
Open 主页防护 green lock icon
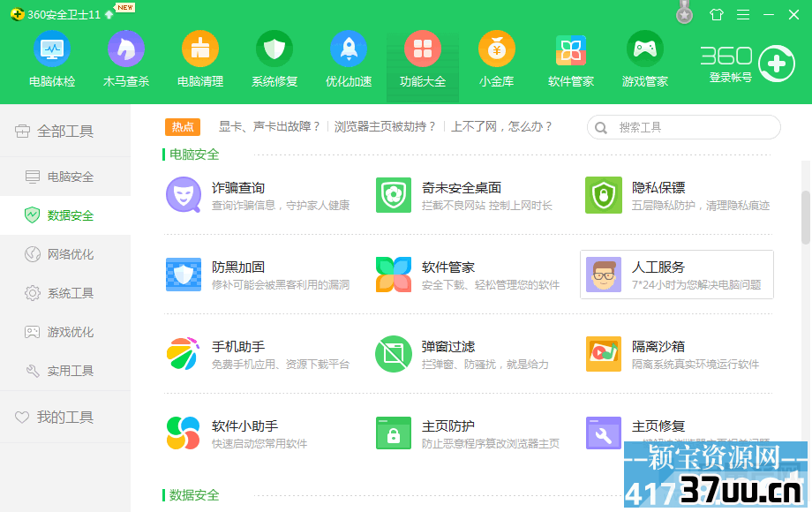coord(394,433)
